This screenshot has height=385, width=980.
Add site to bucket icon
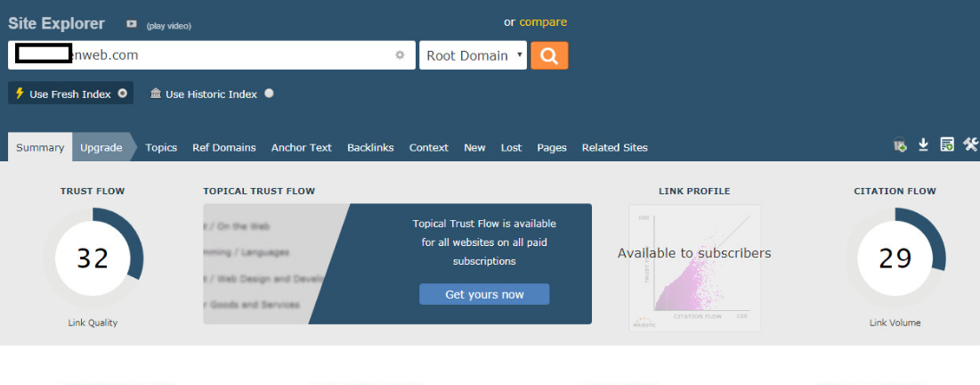(900, 145)
